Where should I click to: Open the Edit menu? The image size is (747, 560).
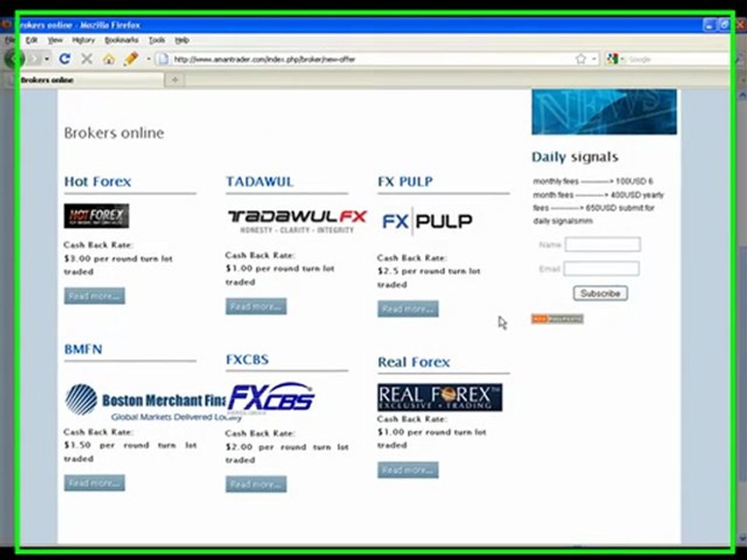[x=31, y=40]
